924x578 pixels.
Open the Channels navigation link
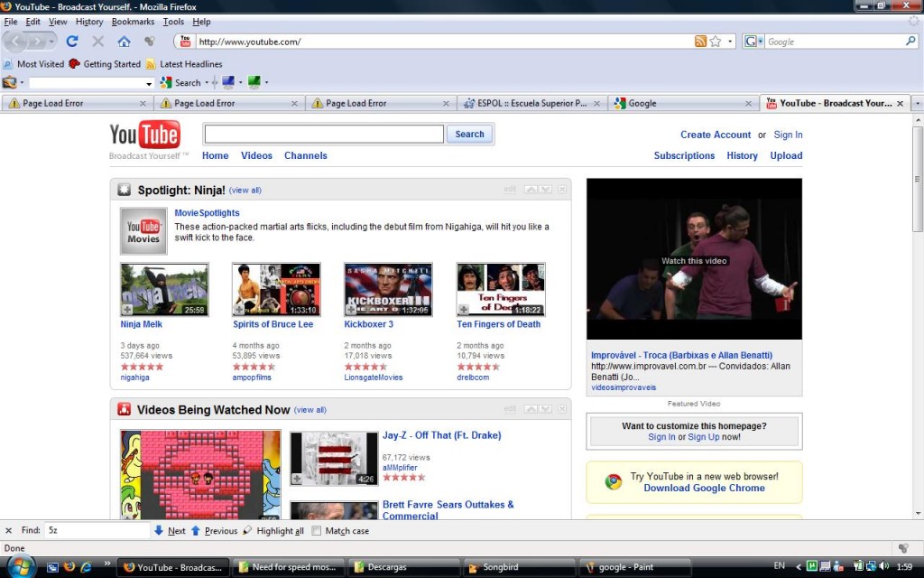pos(305,155)
